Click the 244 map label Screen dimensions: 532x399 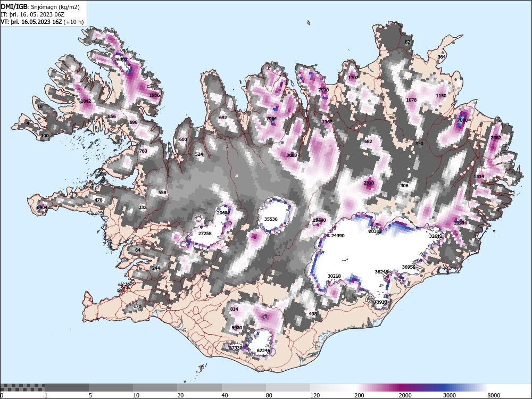pyautogui.click(x=156, y=268)
